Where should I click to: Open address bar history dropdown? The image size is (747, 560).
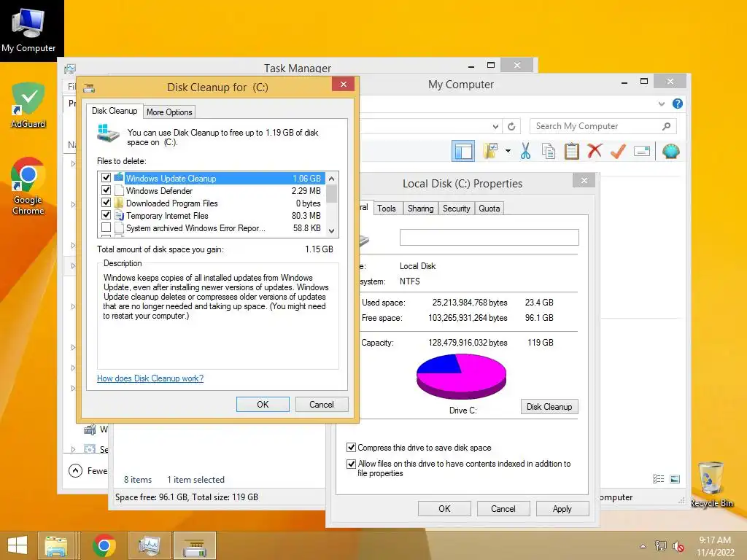[495, 126]
